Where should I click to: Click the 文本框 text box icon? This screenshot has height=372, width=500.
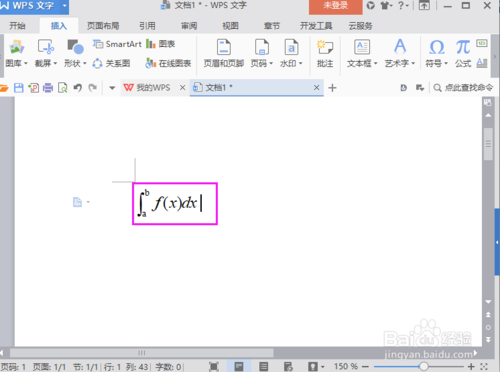tap(362, 47)
